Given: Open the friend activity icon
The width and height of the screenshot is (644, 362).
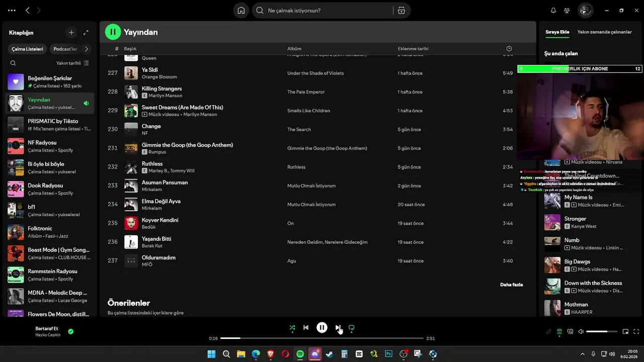Looking at the screenshot, I should (567, 11).
